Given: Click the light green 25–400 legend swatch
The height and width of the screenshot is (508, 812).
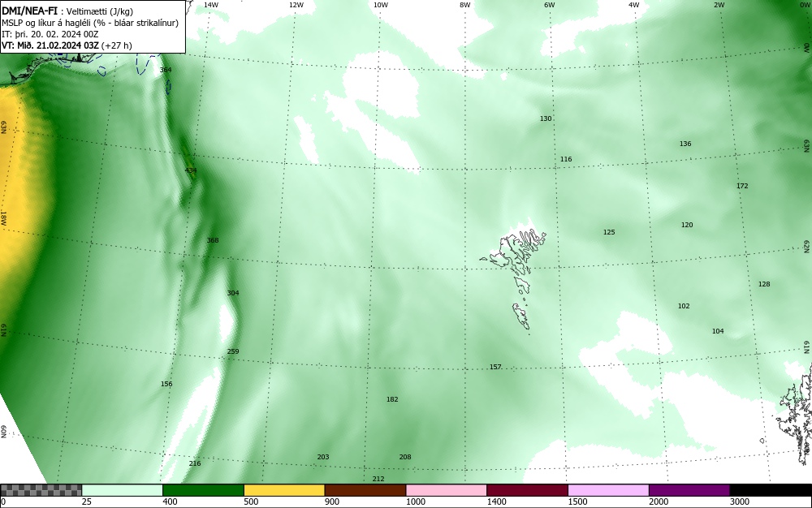Looking at the screenshot, I should coord(123,490).
